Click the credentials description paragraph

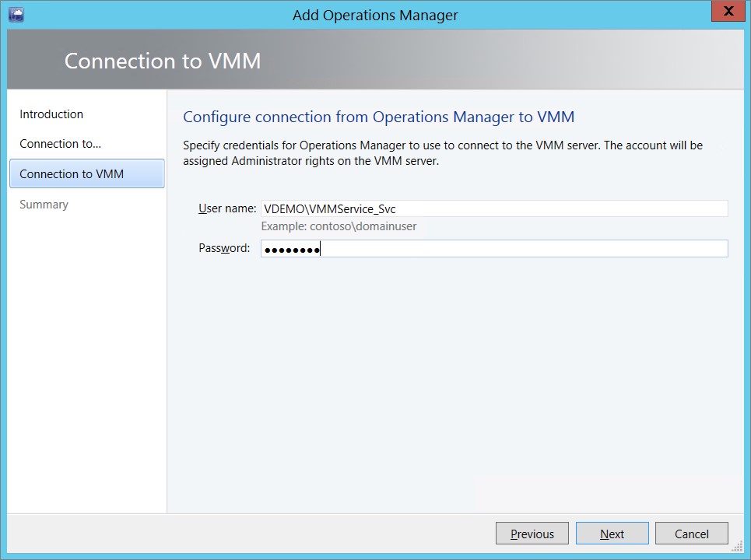pos(443,153)
